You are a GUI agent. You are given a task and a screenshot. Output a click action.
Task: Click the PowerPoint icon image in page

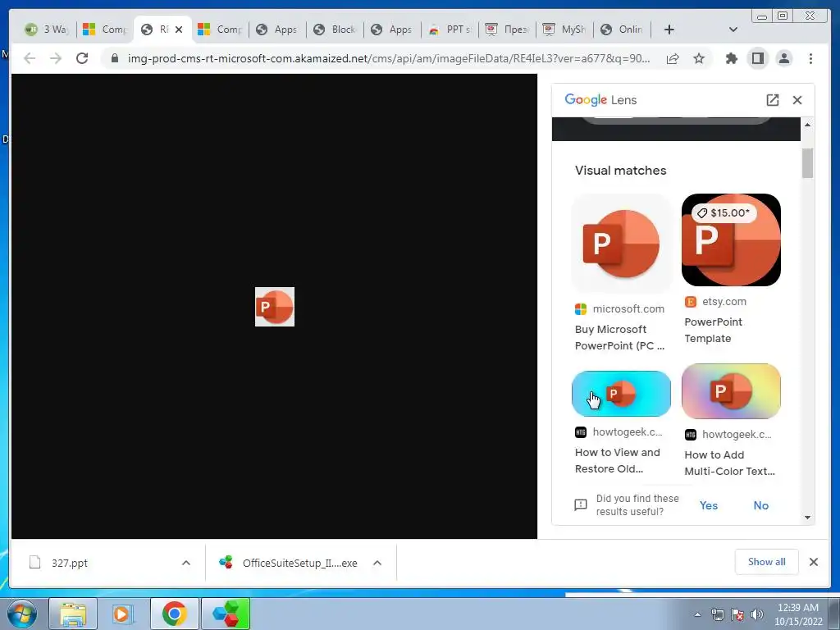pos(275,307)
